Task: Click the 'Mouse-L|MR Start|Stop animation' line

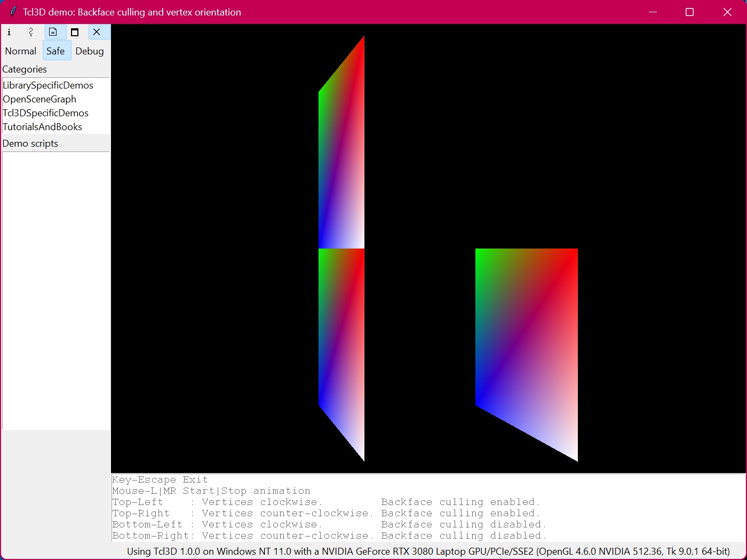Action: coord(211,491)
